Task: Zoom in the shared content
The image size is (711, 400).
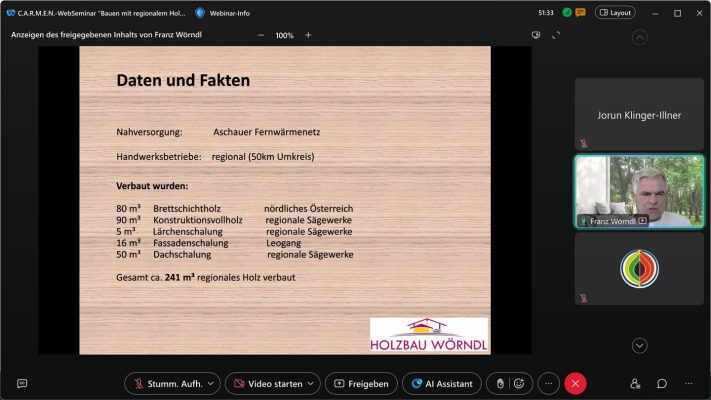Action: (x=308, y=35)
